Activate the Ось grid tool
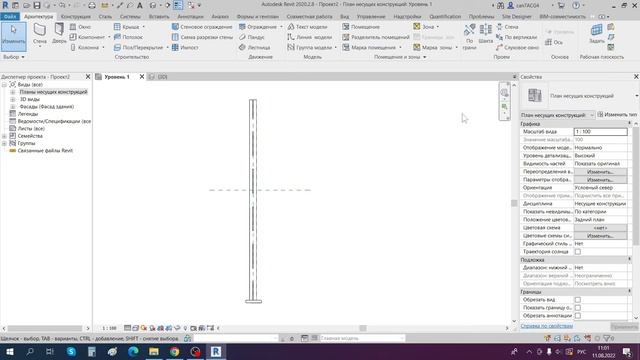The image size is (640, 360). pos(554,42)
